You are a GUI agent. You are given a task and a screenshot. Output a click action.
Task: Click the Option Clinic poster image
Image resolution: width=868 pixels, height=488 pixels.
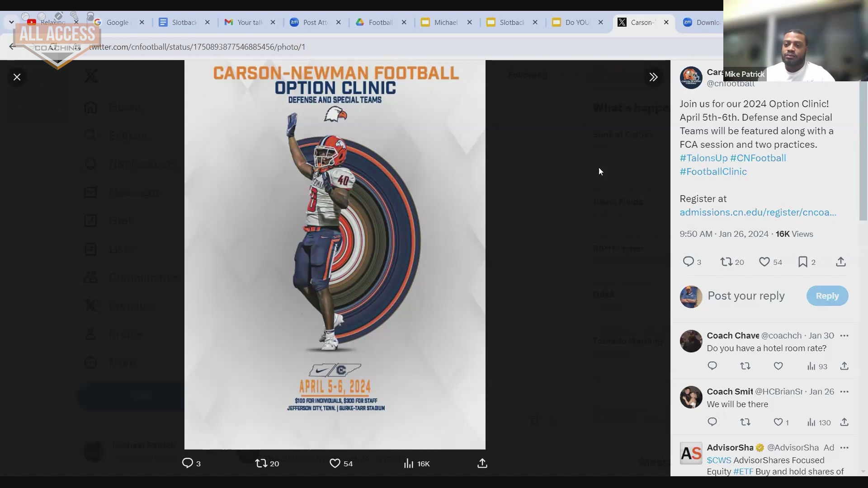335,255
